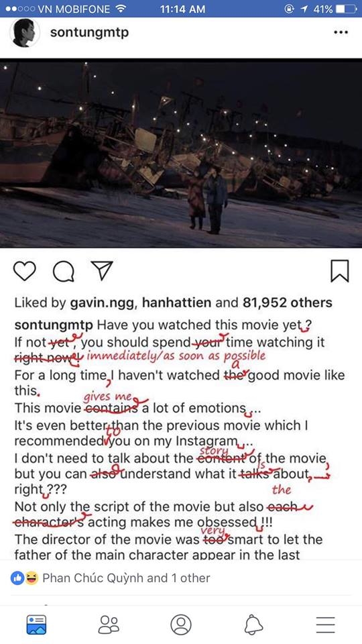Open the three-dot post options menu

click(x=341, y=32)
